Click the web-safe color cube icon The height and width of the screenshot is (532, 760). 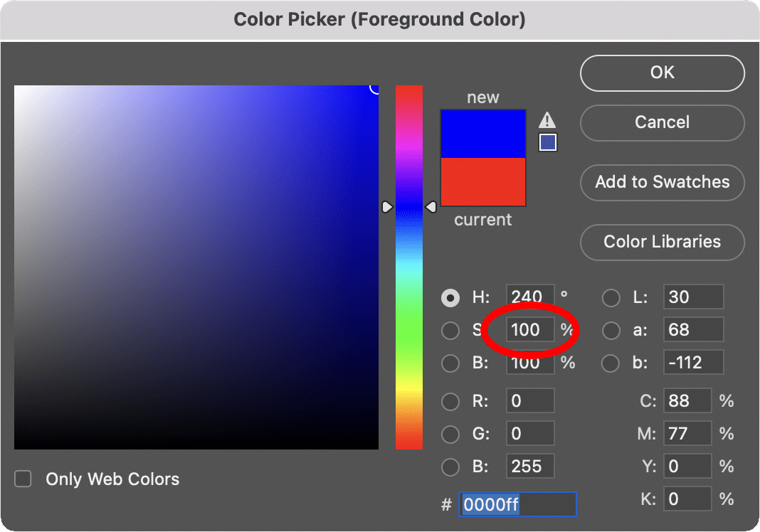[547, 142]
